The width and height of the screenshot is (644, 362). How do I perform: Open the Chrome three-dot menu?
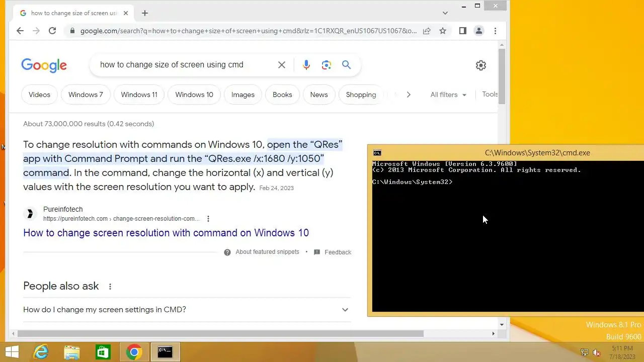click(495, 31)
